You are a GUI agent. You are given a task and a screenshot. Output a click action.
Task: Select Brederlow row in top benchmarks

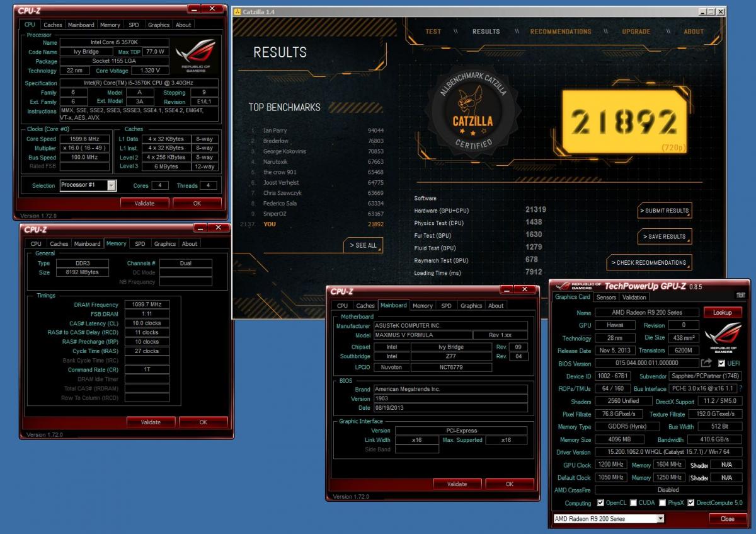[x=317, y=141]
